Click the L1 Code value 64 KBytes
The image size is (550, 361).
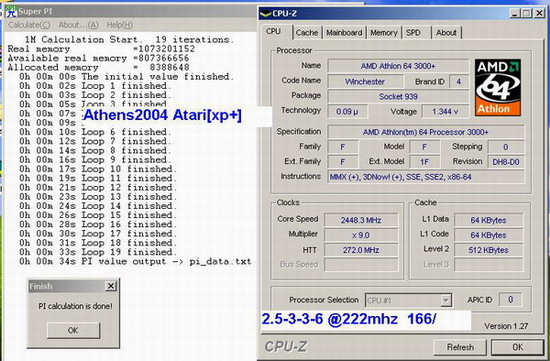point(488,235)
